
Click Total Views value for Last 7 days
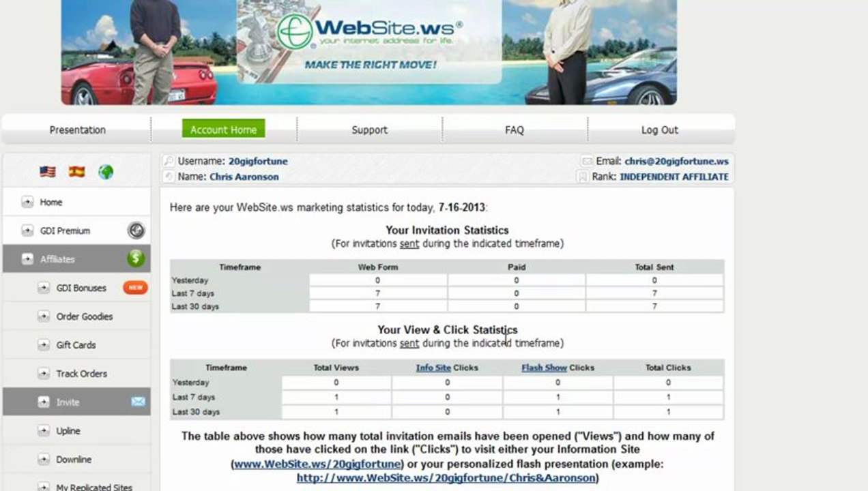click(x=336, y=397)
